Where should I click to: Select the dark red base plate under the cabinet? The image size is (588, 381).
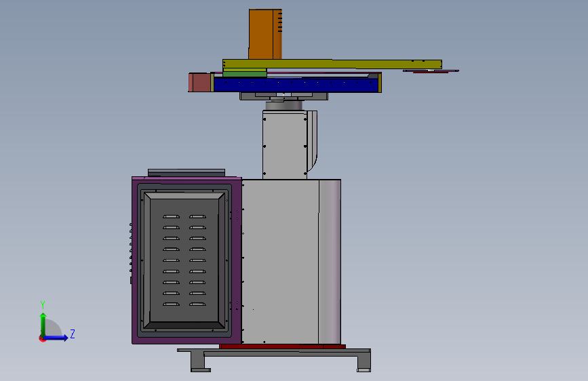(x=282, y=346)
